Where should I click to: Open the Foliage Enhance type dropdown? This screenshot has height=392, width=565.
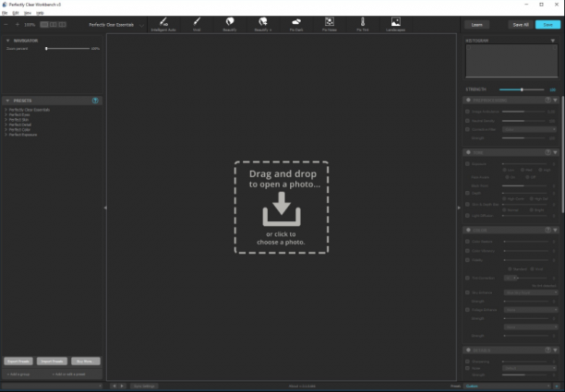[x=531, y=310]
